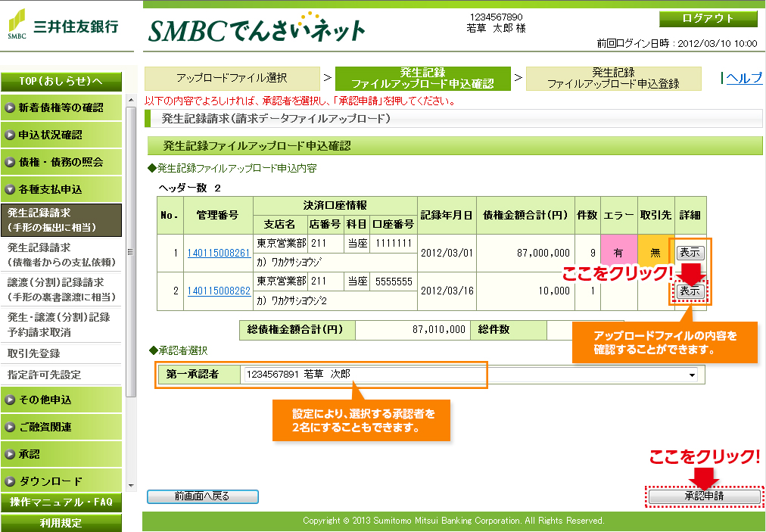This screenshot has width=766, height=532.
Task: Click 発生記録ファイルアップロード申込確認 step
Action: pyautogui.click(x=423, y=78)
